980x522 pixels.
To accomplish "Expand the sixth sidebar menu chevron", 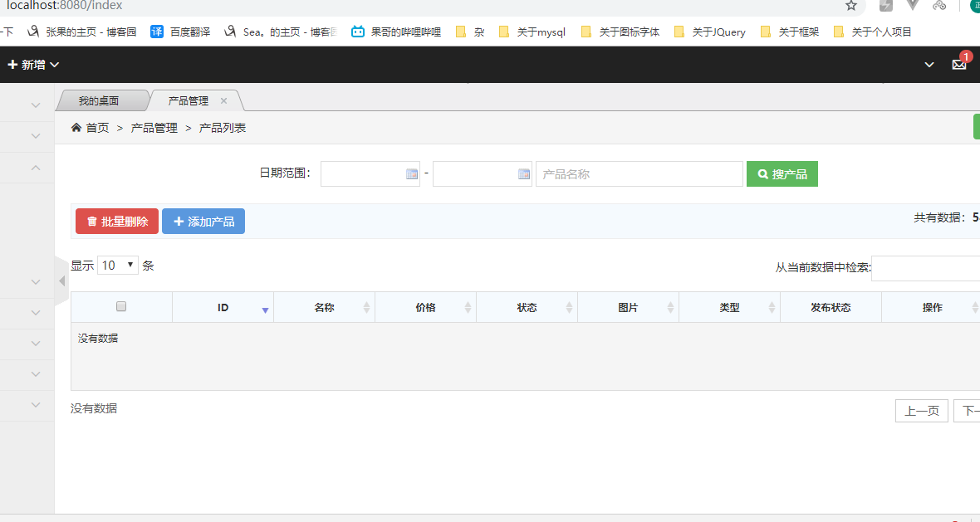I will (x=36, y=344).
